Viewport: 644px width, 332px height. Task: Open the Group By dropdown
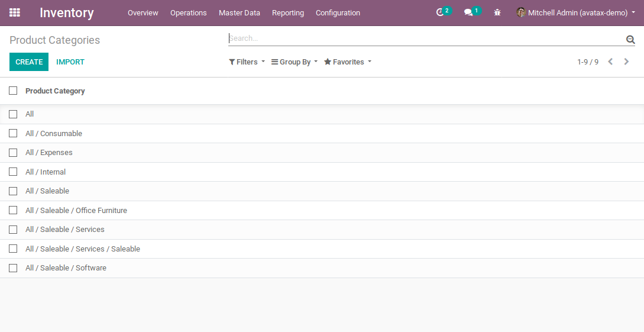295,62
